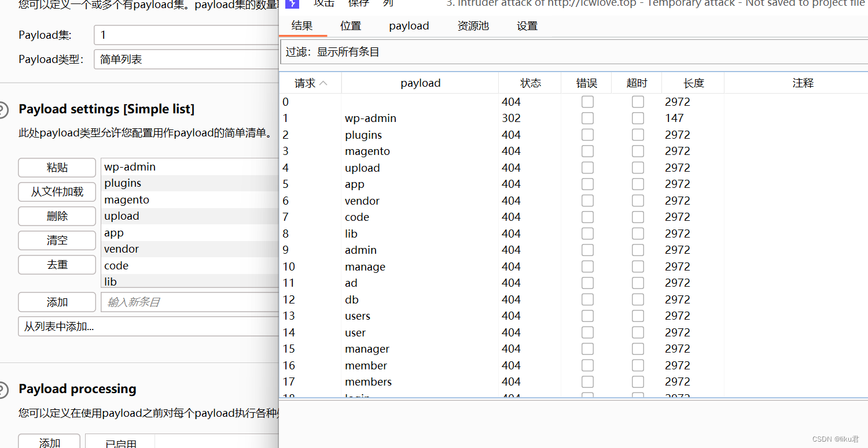Select plugins in payload list
Screen dimensions: 868x448
coord(190,183)
